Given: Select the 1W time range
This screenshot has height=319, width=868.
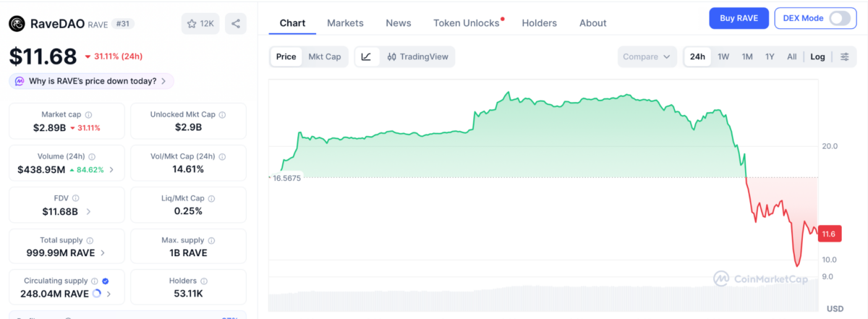Looking at the screenshot, I should [723, 56].
